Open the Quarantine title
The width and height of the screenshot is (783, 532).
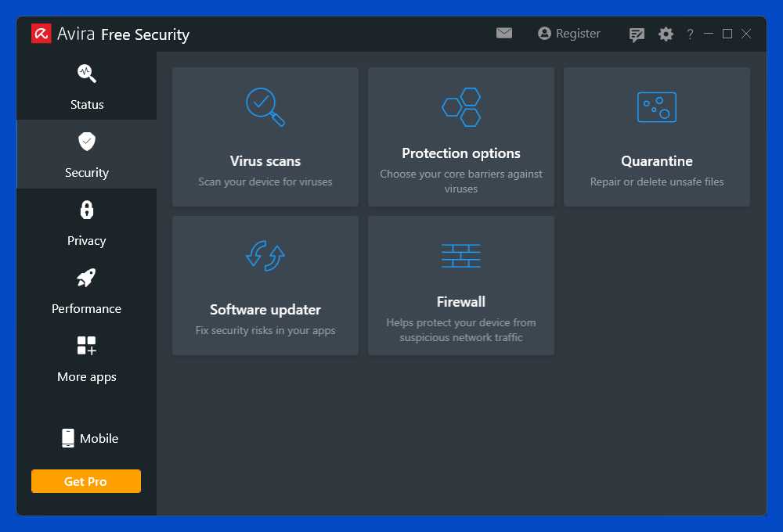pos(657,160)
